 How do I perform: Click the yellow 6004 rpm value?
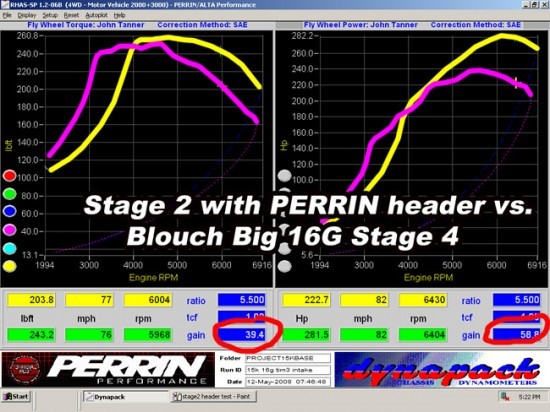(x=148, y=300)
